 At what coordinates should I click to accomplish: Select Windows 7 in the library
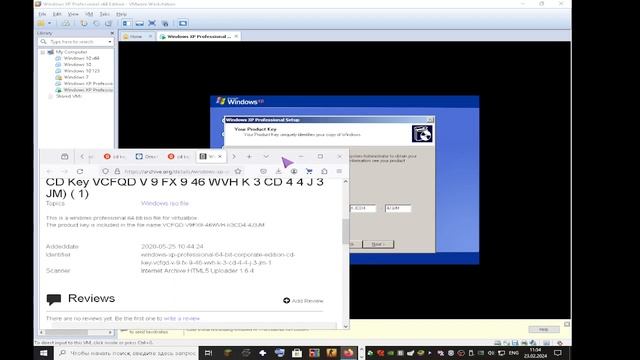[76, 77]
